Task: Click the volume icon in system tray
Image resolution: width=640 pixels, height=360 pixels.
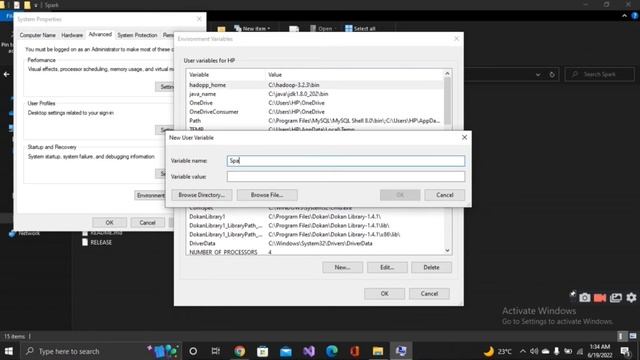Action: [x=534, y=351]
